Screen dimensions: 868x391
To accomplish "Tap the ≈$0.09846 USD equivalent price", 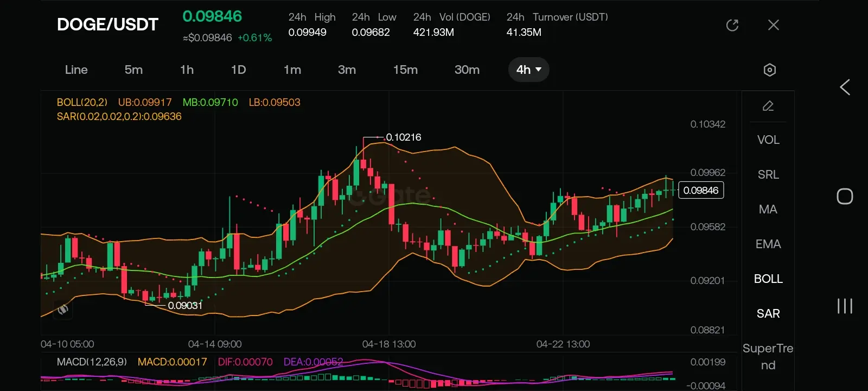I will pos(207,38).
